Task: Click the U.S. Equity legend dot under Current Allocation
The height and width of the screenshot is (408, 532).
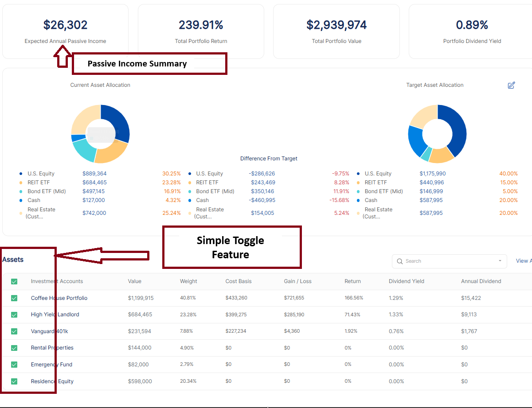Action: [x=21, y=174]
